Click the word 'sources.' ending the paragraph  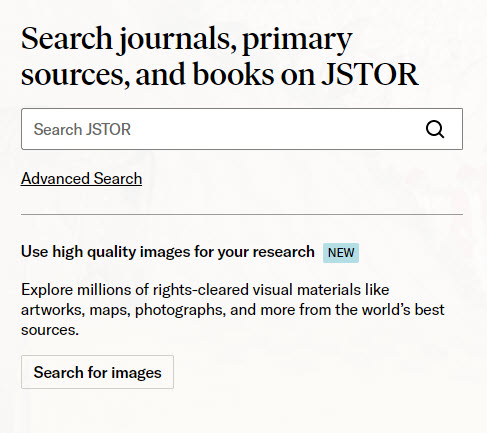click(x=50, y=330)
